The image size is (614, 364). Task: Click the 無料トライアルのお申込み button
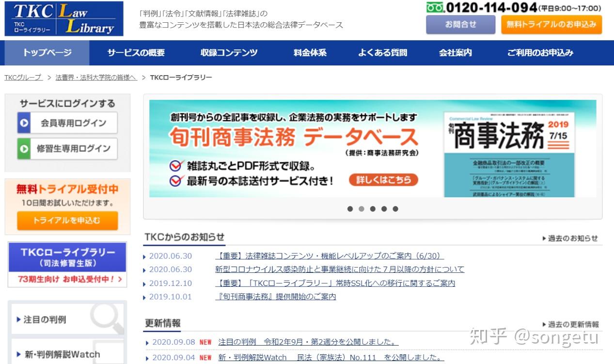click(551, 24)
